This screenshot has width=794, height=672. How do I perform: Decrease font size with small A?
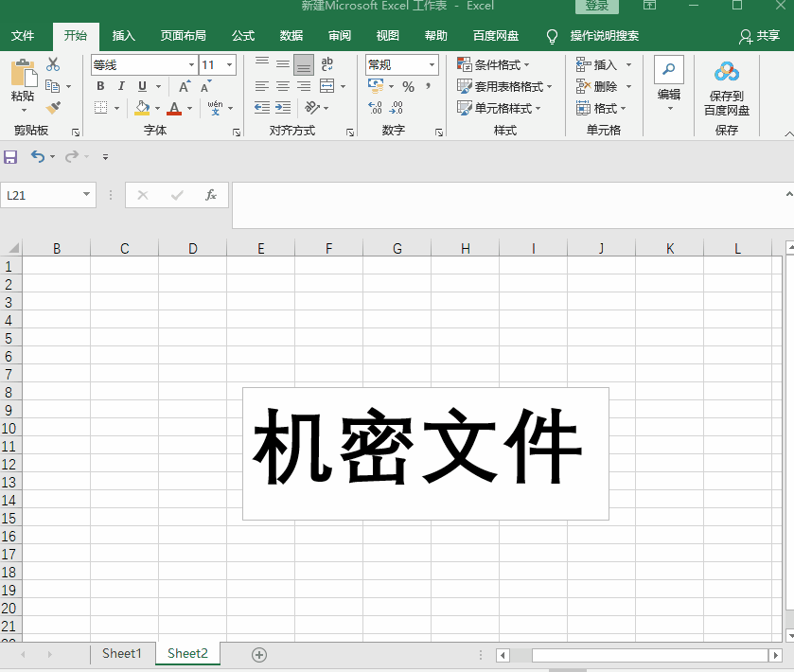pos(205,86)
